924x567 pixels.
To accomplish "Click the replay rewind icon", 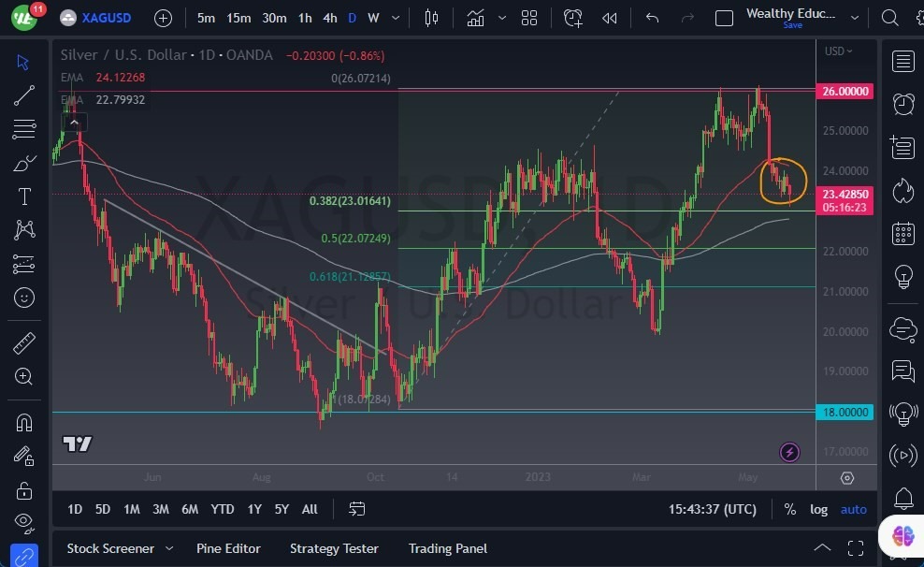I will click(610, 18).
